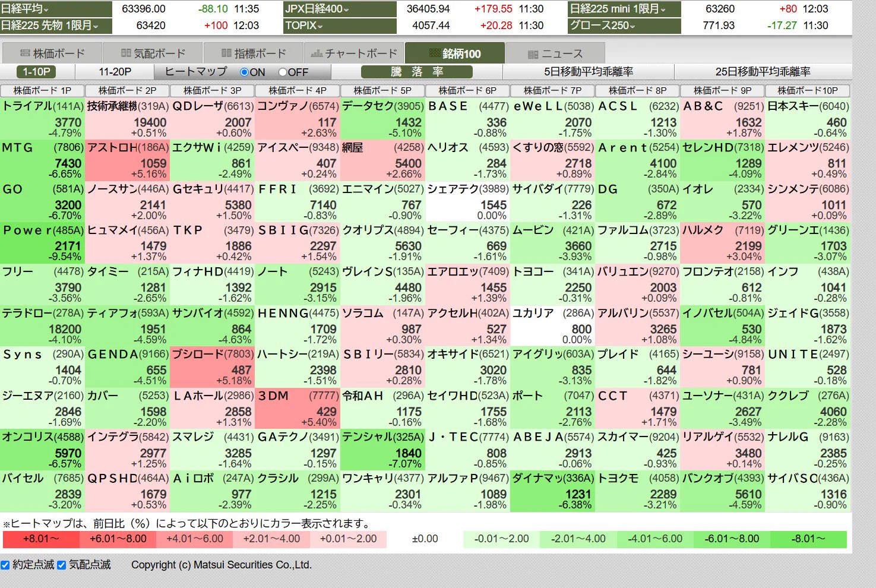Select the Power(485A) stock cell
The image size is (876, 588).
point(42,243)
